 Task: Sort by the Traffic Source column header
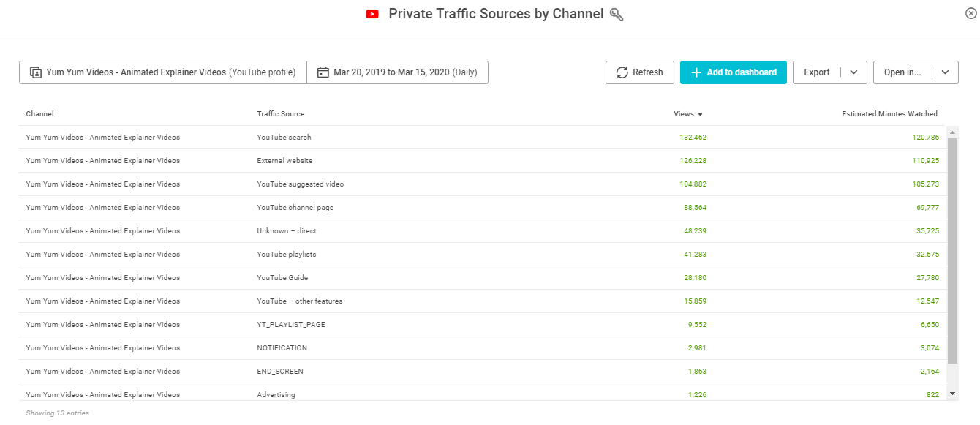pos(281,114)
